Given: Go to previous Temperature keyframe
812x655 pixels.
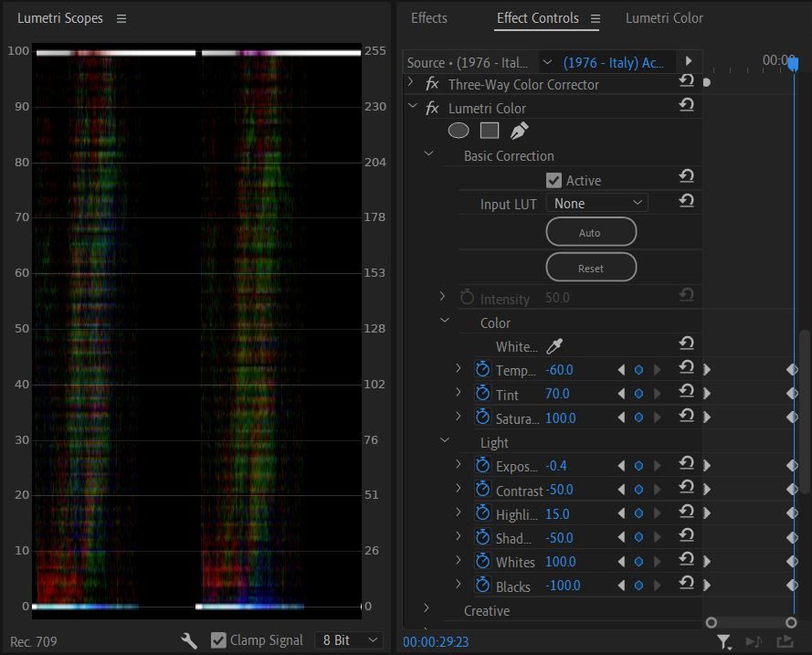Looking at the screenshot, I should (621, 370).
